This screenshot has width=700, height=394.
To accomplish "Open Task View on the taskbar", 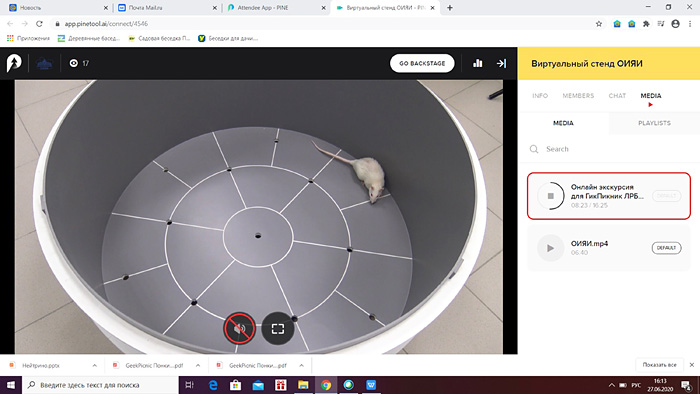I will coord(190,385).
